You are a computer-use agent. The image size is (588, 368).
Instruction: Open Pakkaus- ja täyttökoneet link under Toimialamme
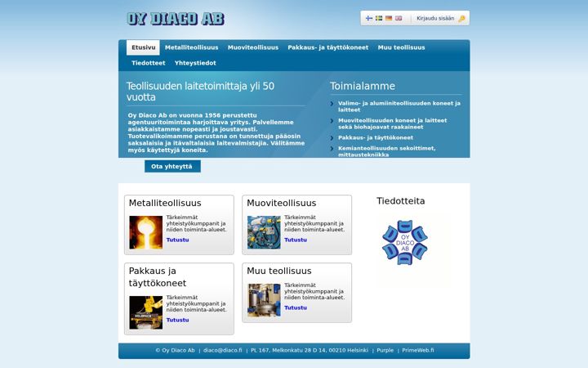pos(376,137)
